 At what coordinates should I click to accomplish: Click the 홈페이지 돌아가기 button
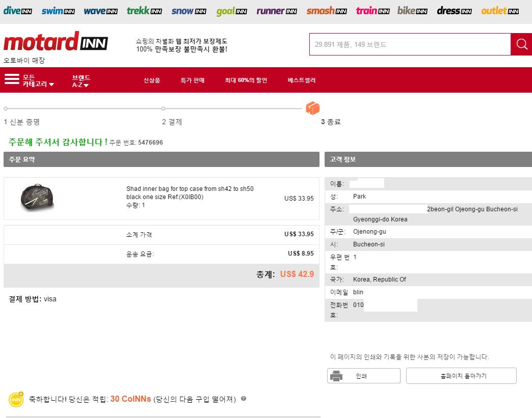click(461, 376)
